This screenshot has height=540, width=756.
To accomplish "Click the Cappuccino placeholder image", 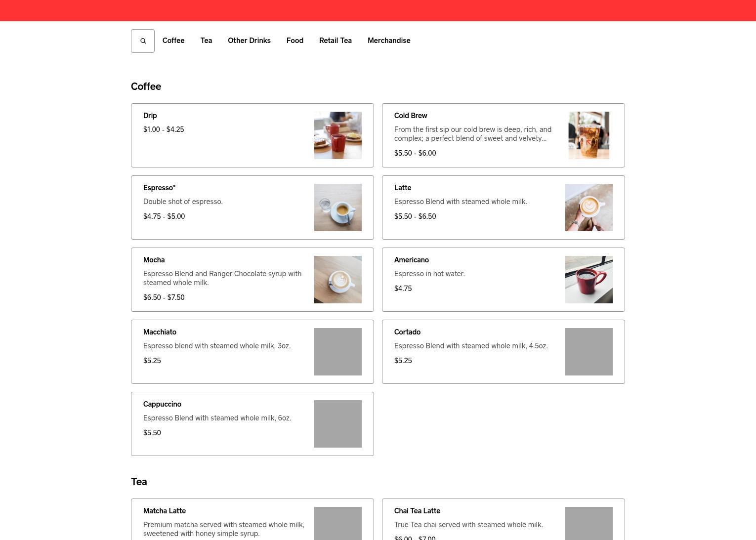I will click(338, 424).
